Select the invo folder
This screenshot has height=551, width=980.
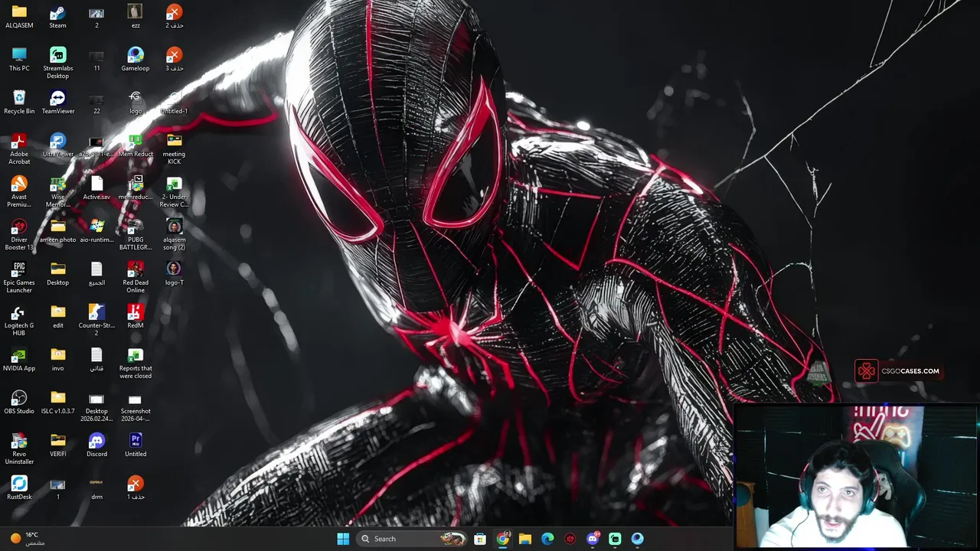point(57,359)
